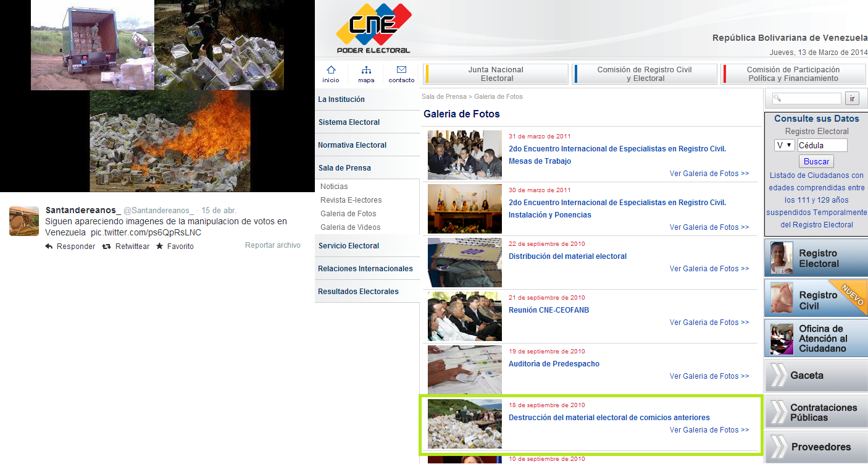868x464 pixels.
Task: Select the Junta Nacional Electoral tab
Action: 496,74
